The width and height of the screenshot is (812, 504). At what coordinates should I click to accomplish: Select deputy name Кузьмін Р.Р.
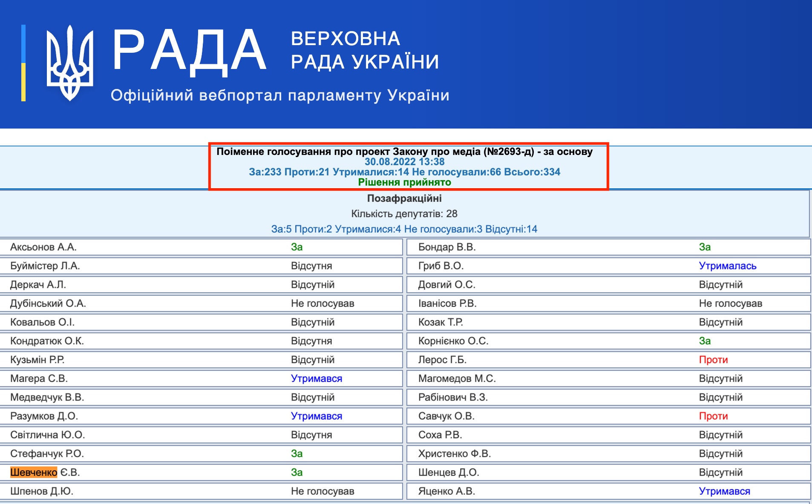[37, 359]
